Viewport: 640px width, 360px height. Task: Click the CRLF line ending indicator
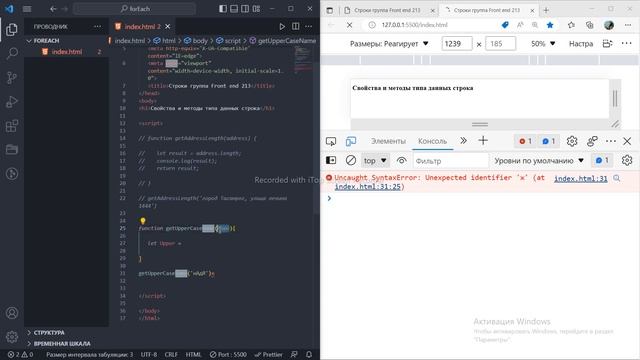(171, 354)
